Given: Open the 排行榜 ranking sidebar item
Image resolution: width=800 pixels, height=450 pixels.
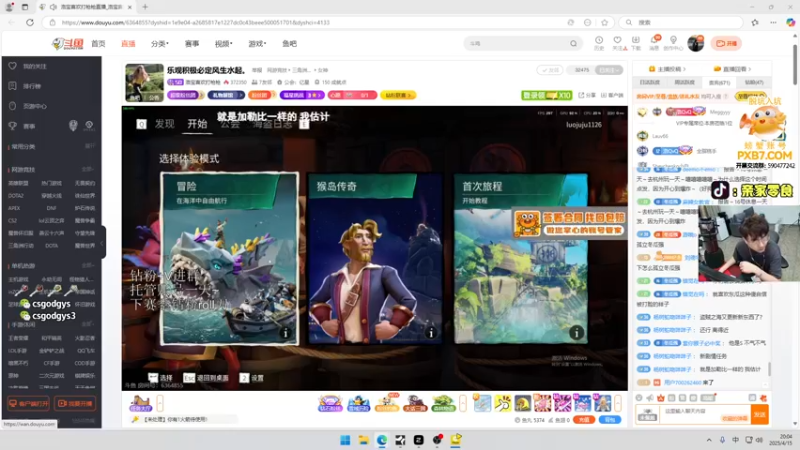Looking at the screenshot, I should pyautogui.click(x=32, y=86).
